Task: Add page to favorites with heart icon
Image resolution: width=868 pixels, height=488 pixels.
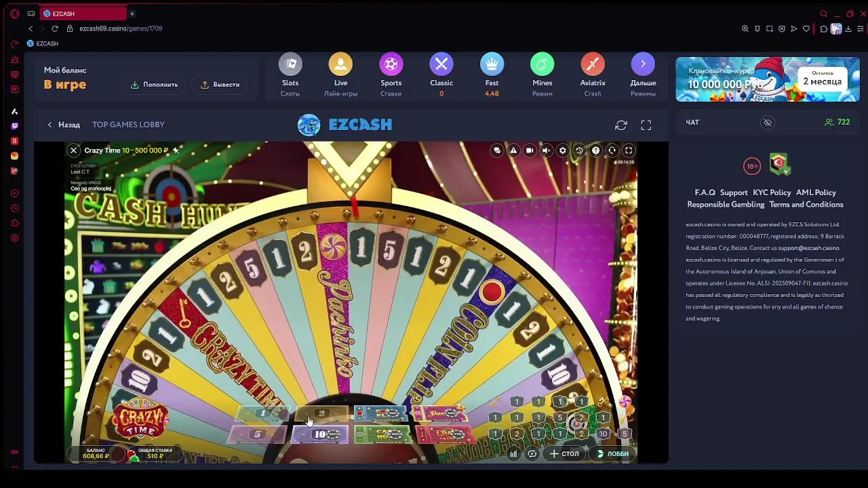Action: pos(806,28)
